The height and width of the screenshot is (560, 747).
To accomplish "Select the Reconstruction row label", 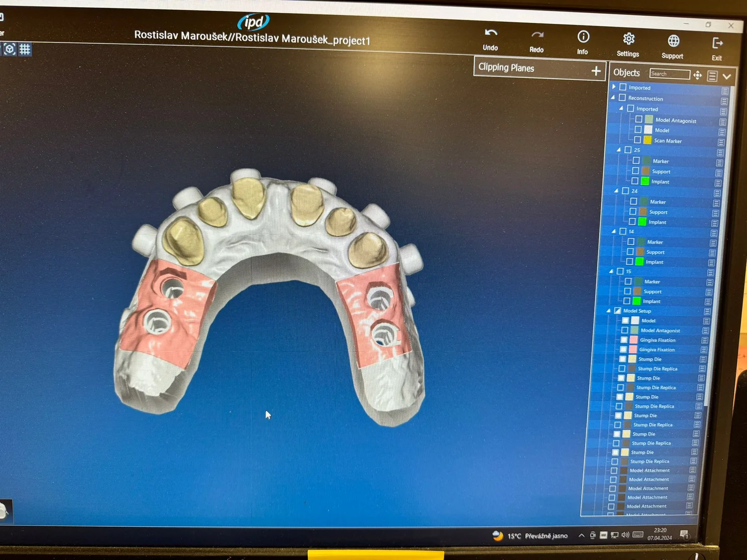I will tap(645, 99).
